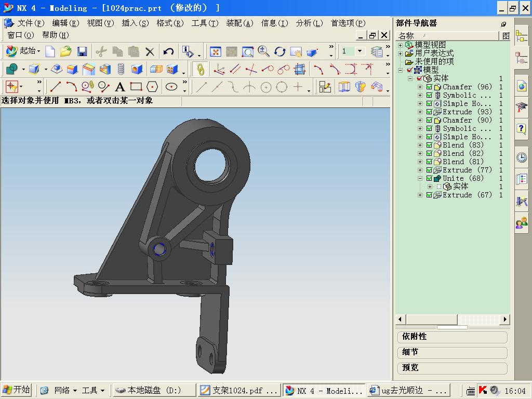Open the 编辑(E) menu

click(65, 23)
